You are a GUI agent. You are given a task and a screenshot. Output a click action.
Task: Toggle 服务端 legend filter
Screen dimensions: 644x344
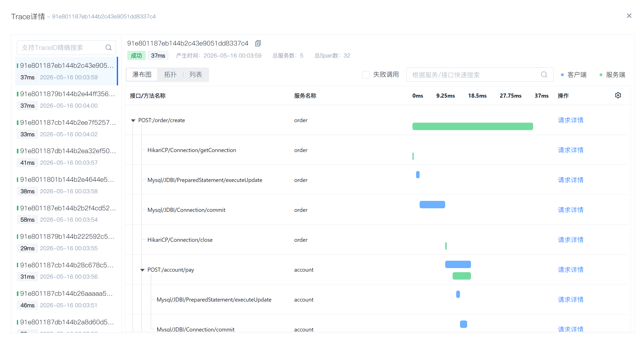coord(613,75)
